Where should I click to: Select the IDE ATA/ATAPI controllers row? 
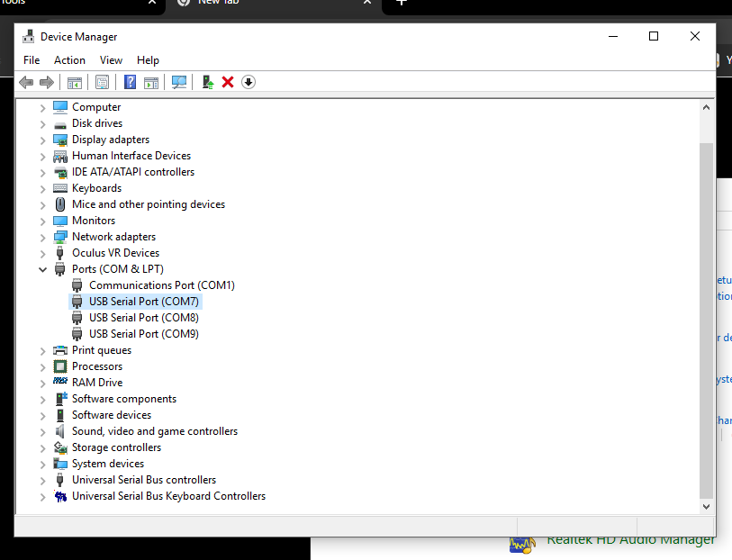133,172
